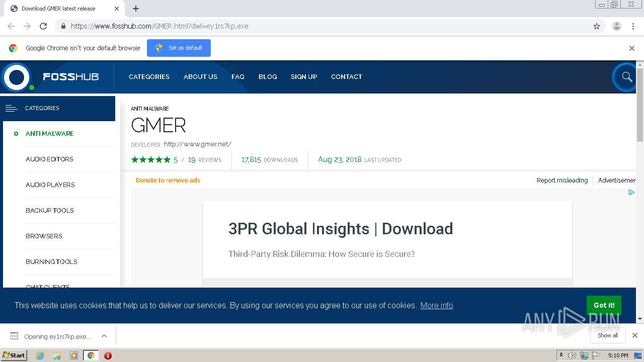Open the BLOG nav item
Screen dimensions: 644x362
click(268, 77)
